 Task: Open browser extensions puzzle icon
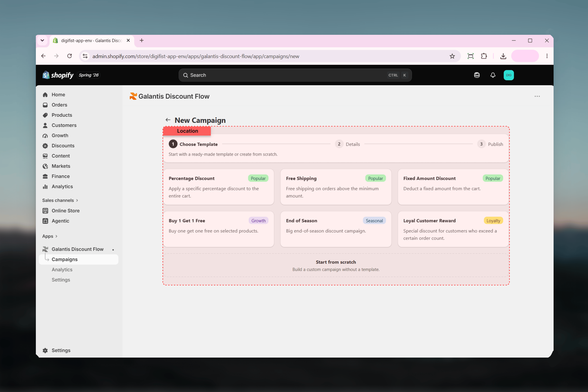click(x=484, y=56)
